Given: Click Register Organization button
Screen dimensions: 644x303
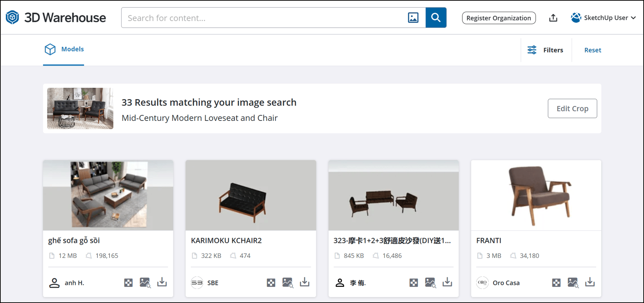Looking at the screenshot, I should [499, 18].
